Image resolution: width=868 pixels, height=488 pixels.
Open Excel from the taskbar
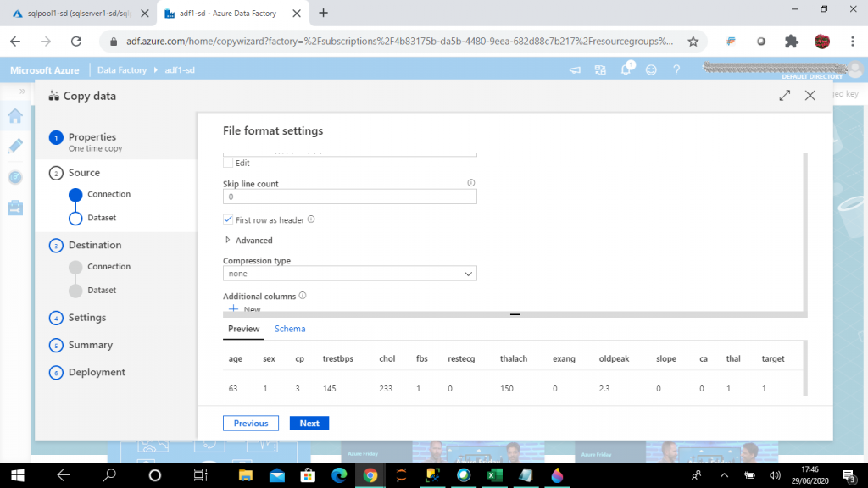tap(494, 475)
